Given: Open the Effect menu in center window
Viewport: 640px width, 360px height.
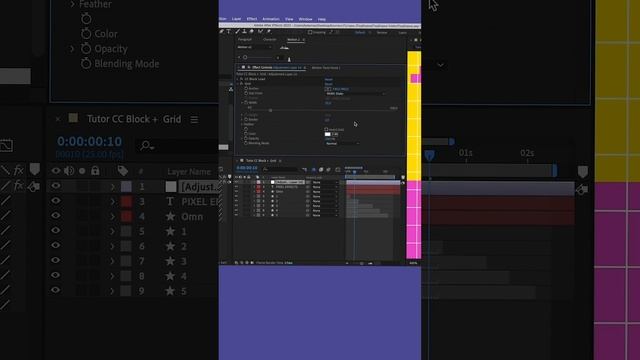Looking at the screenshot, I should [252, 19].
